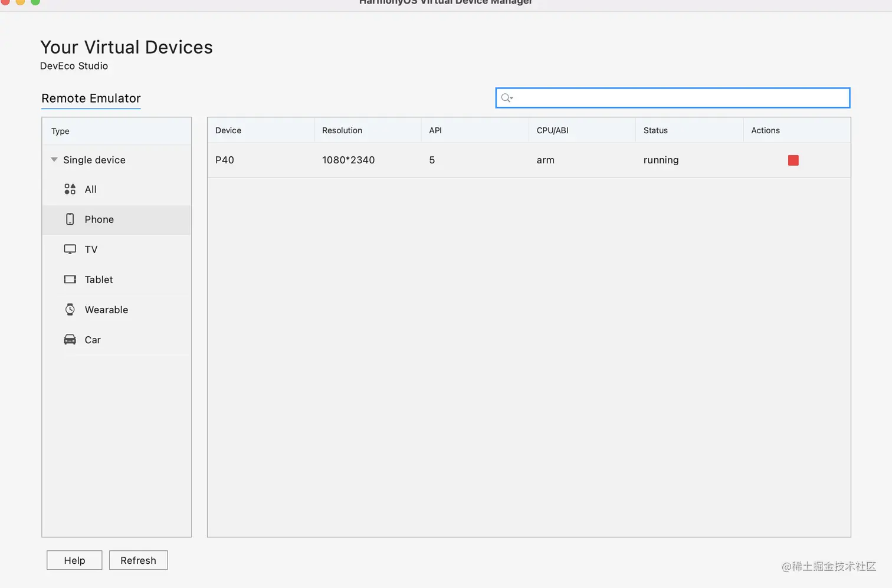Stop the running P40 emulator
Screen dimensions: 892x588
(x=793, y=160)
